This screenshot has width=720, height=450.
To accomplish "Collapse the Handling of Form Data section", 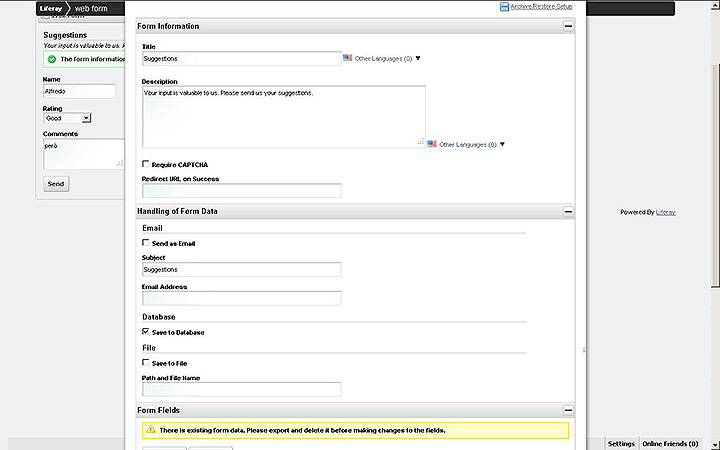I will [568, 212].
